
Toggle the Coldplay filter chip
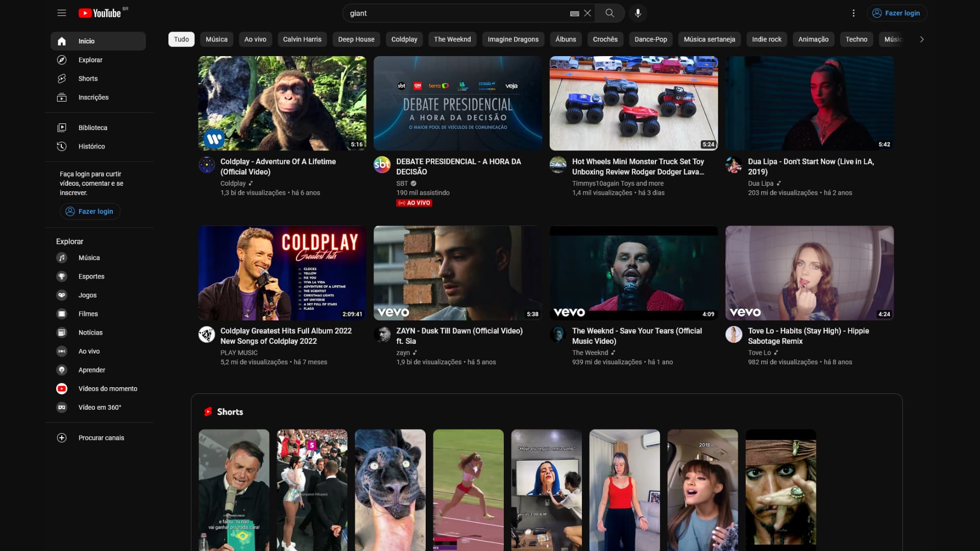[404, 39]
